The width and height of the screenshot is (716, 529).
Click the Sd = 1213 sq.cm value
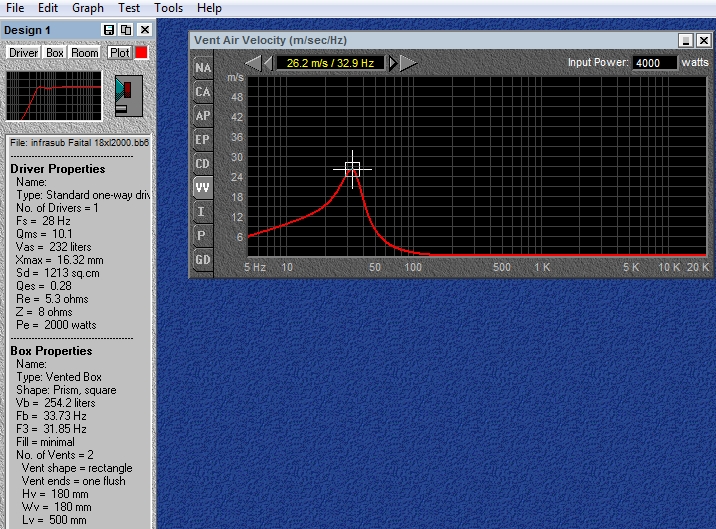point(58,273)
